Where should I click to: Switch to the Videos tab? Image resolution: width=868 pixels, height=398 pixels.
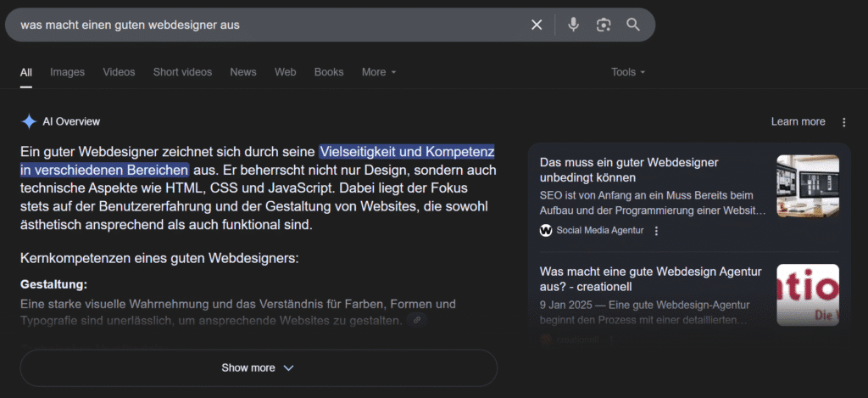(119, 72)
